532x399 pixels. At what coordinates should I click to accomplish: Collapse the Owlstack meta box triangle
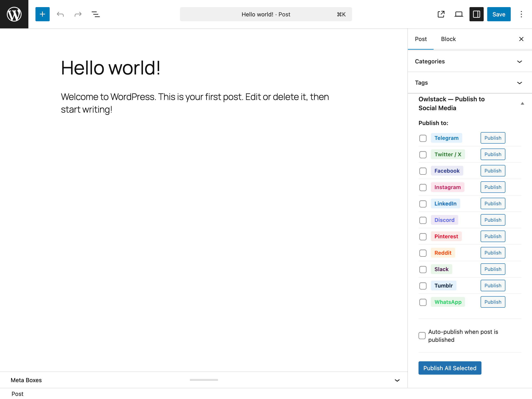click(522, 104)
